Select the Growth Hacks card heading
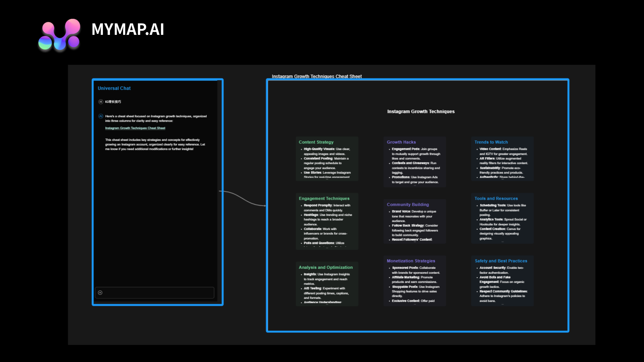The height and width of the screenshot is (362, 644). [x=401, y=142]
